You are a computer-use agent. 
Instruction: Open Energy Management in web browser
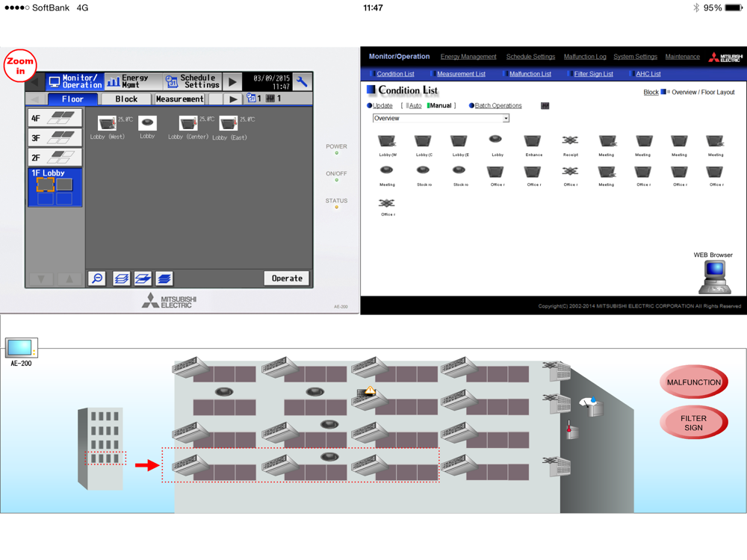pos(468,57)
